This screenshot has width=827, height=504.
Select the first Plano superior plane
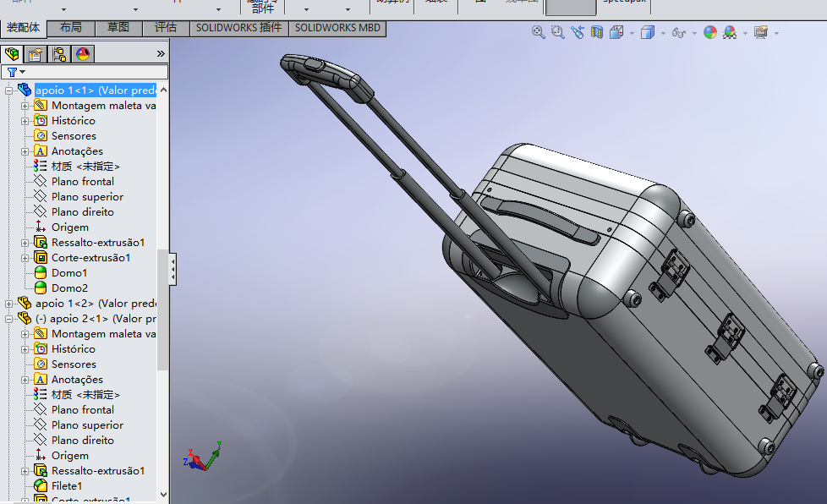pyautogui.click(x=87, y=197)
